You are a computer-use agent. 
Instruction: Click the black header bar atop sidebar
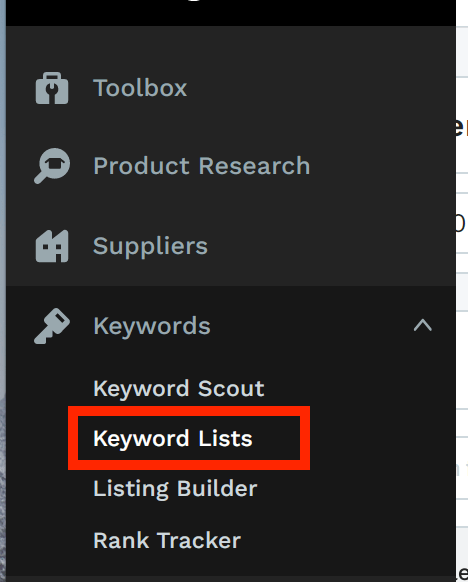(x=231, y=13)
